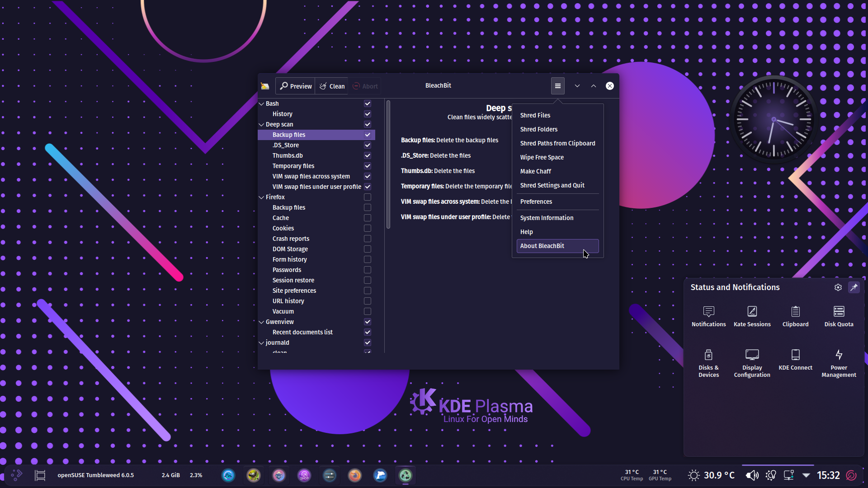This screenshot has height=488, width=868.
Task: Configure system tray via gear icon
Action: [x=838, y=287]
